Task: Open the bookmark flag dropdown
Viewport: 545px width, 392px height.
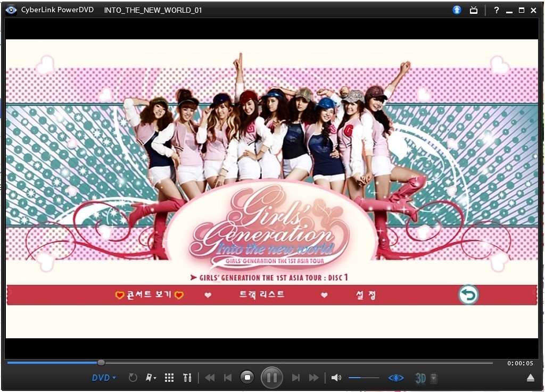Action: pyautogui.click(x=151, y=378)
